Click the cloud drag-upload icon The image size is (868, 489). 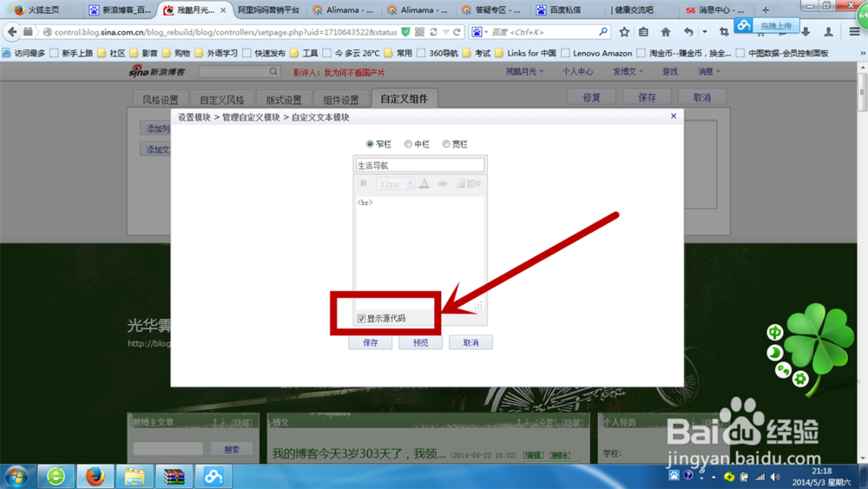tap(744, 25)
